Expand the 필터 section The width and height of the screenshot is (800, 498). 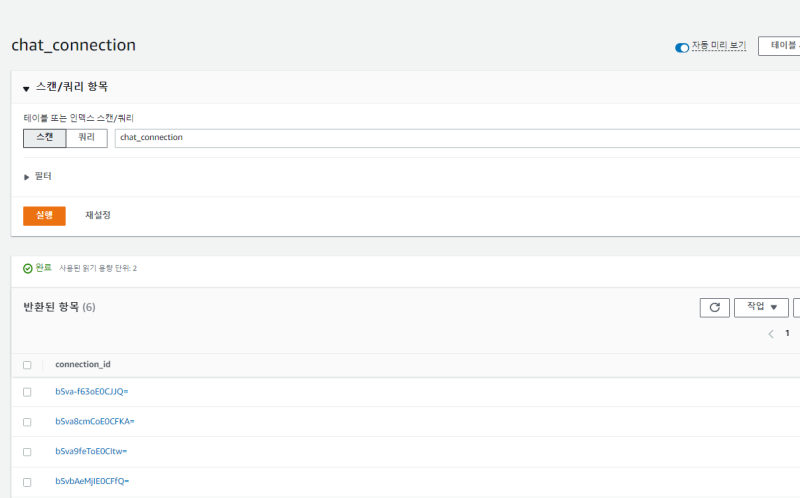[27, 176]
